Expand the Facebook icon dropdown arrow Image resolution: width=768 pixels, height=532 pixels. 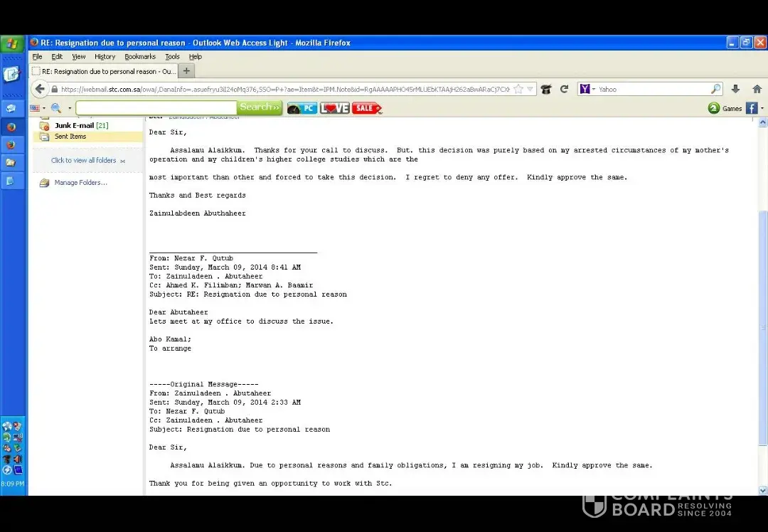coord(762,108)
